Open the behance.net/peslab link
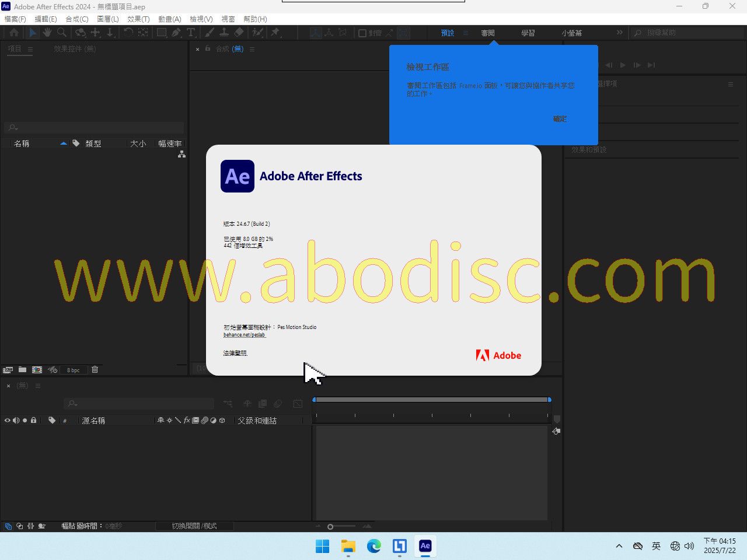 pyautogui.click(x=245, y=335)
